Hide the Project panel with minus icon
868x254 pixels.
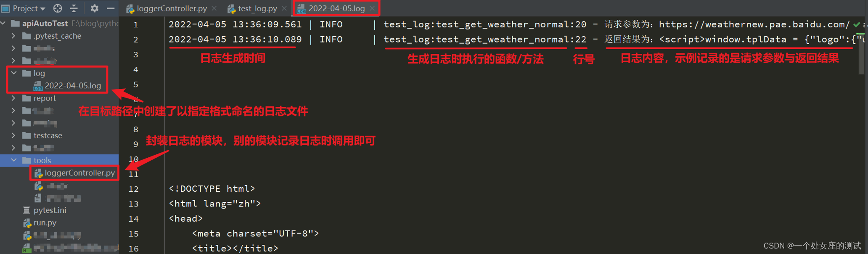coord(111,8)
